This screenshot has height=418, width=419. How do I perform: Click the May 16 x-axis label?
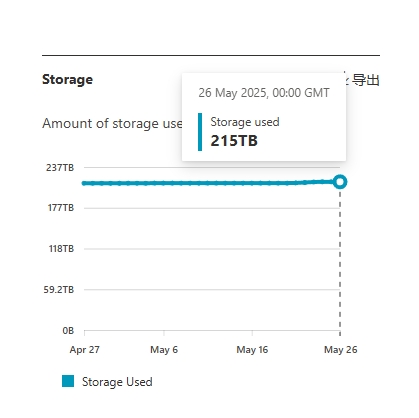point(252,350)
